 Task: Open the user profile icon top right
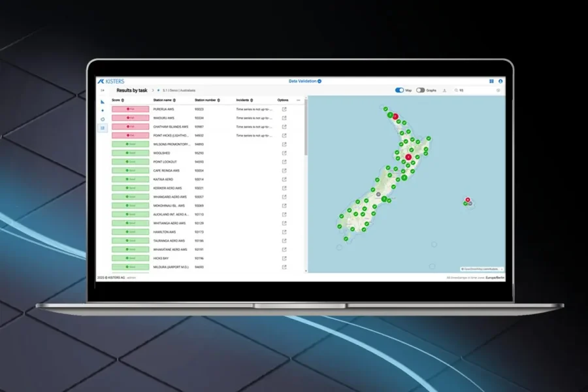click(500, 81)
